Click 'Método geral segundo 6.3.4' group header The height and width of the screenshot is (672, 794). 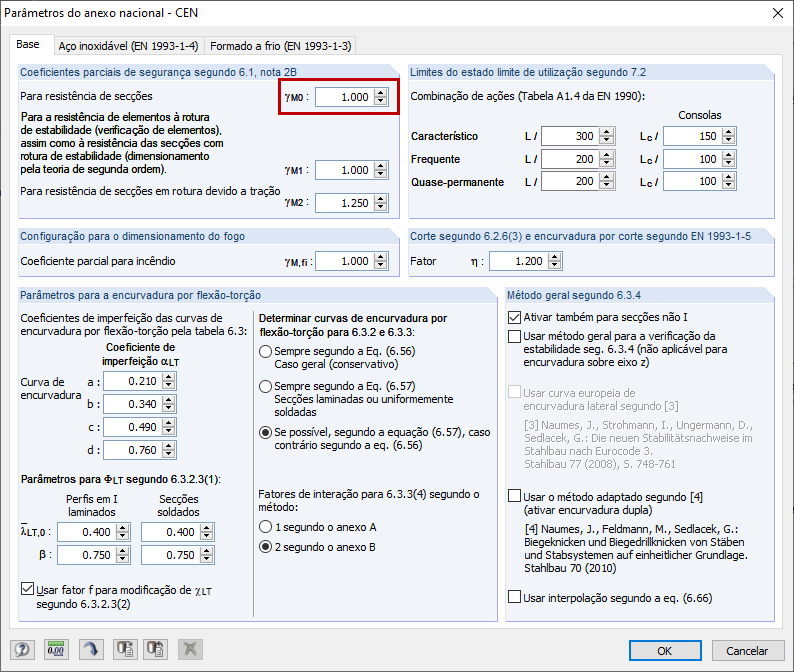[x=574, y=295]
